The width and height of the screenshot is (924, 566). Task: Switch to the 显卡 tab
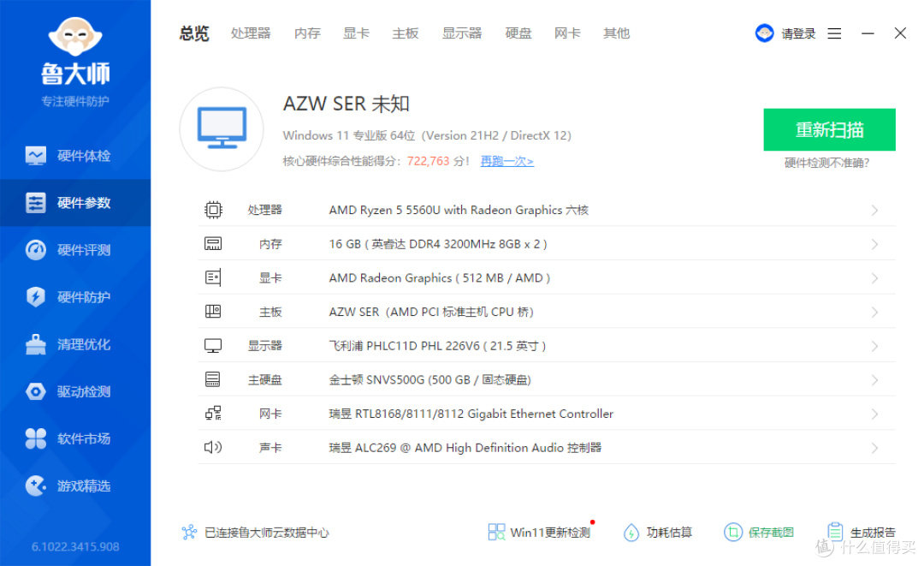pyautogui.click(x=357, y=33)
